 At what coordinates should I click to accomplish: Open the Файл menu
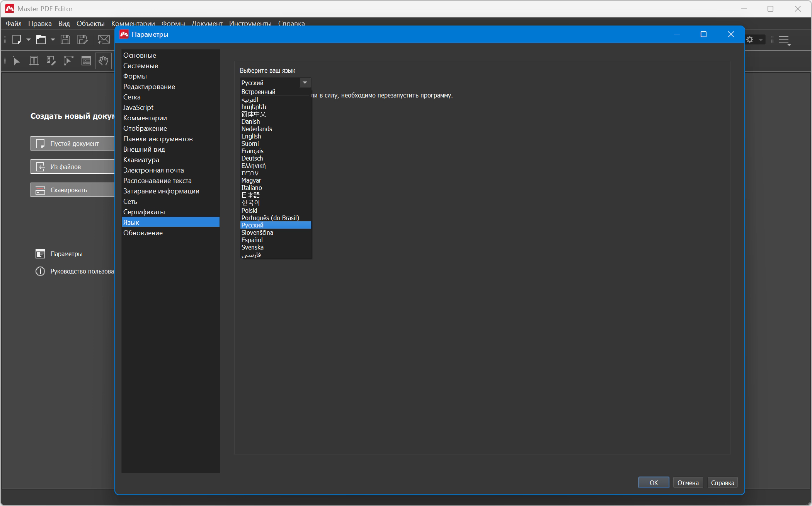click(x=14, y=24)
